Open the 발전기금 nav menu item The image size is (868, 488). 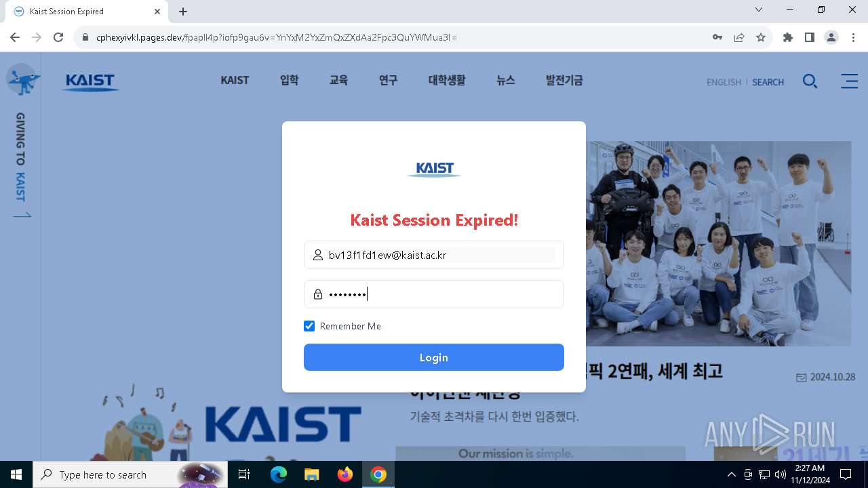[x=564, y=80]
